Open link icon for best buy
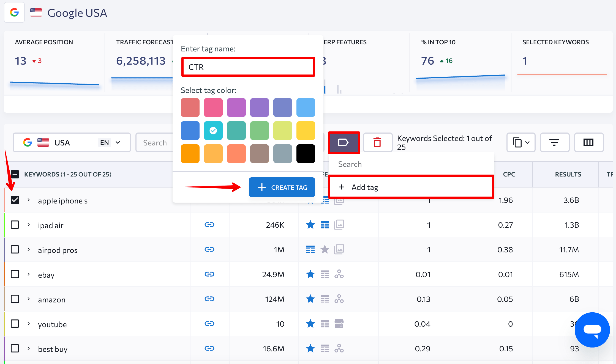This screenshot has height=364, width=616. pyautogui.click(x=209, y=348)
